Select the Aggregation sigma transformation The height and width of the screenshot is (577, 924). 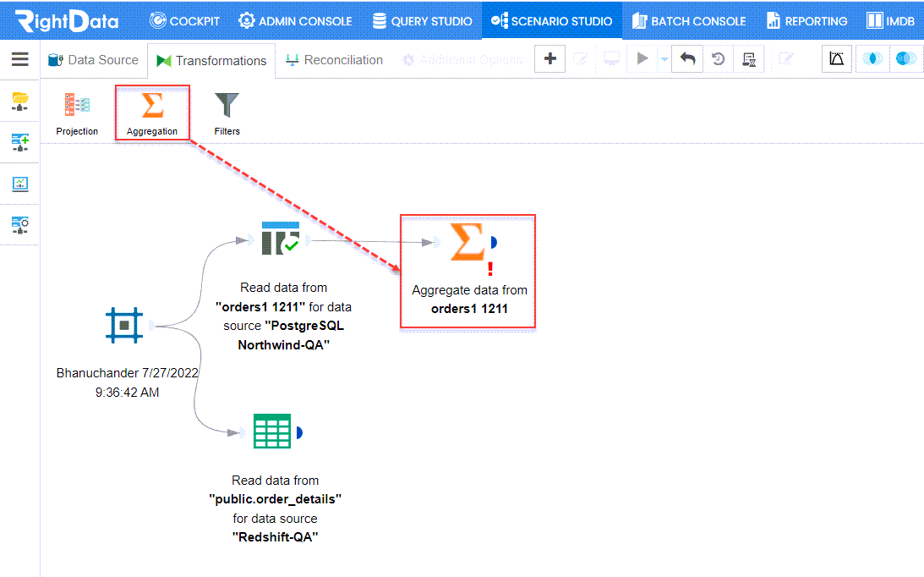(152, 113)
